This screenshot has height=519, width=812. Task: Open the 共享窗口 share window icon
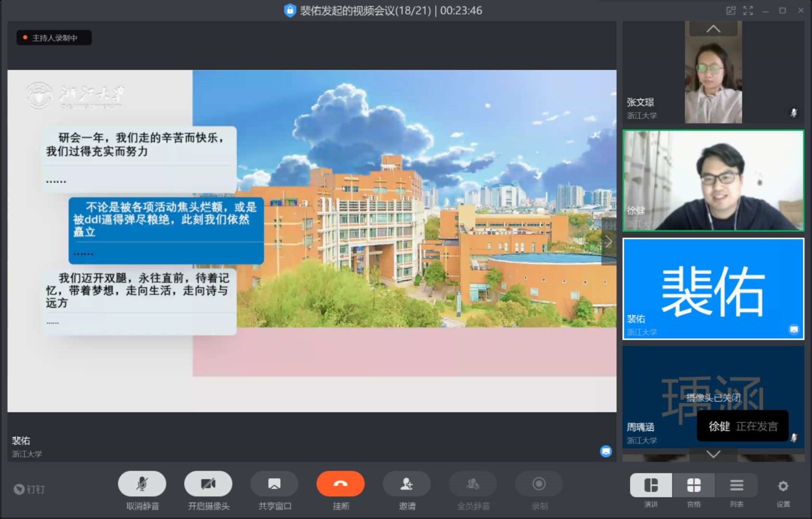coord(274,484)
